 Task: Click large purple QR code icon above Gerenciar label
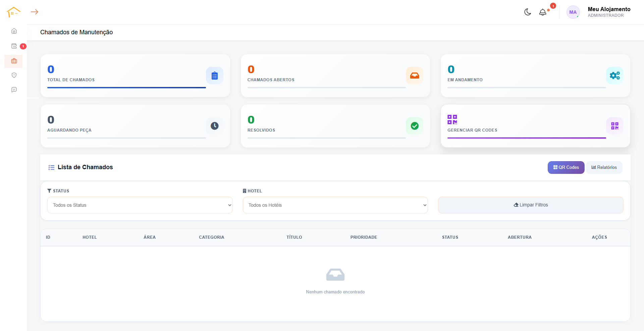point(452,120)
